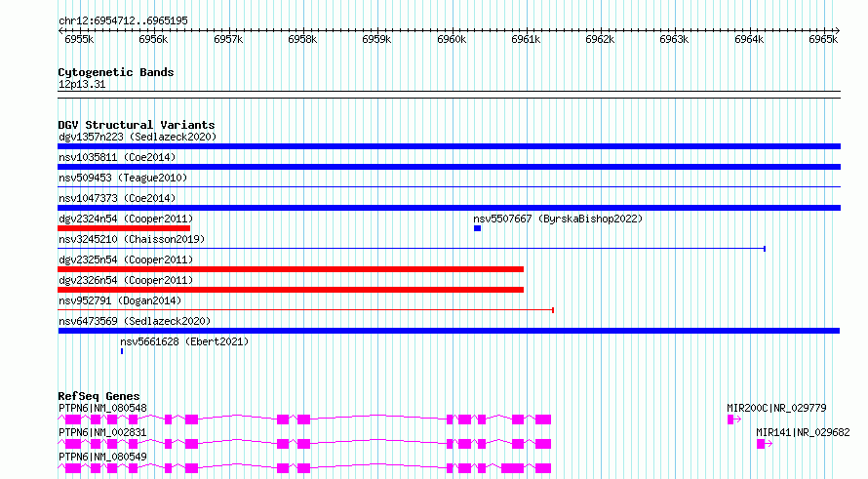This screenshot has height=479, width=868.
Task: Click the 6958k ruler tick label
Action: (x=302, y=39)
